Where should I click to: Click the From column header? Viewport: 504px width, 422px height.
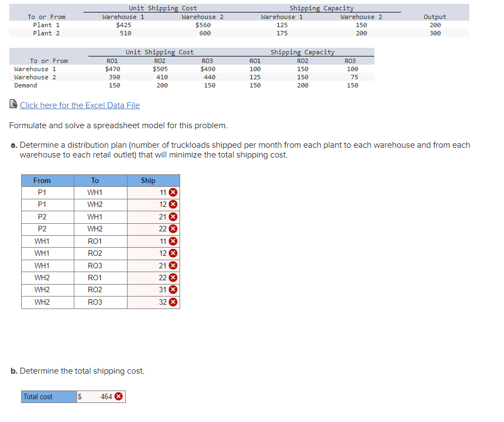click(x=42, y=180)
